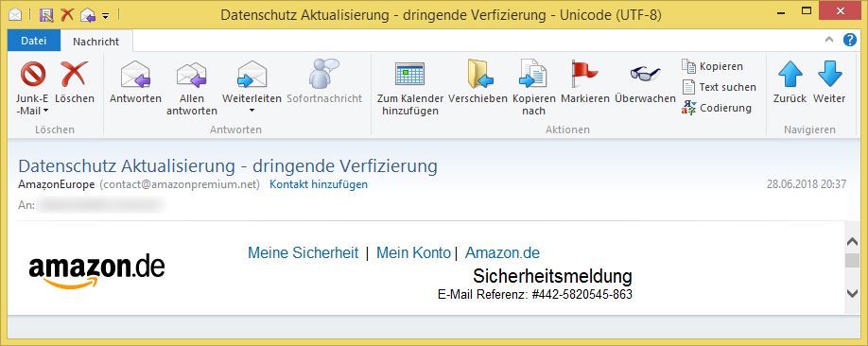This screenshot has width=868, height=346.
Task: Click the envelope icon in title bar
Action: 15,14
